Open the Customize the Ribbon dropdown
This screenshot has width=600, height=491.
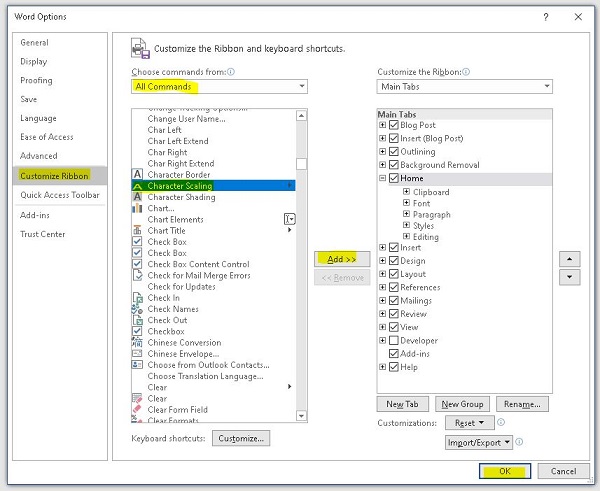465,86
